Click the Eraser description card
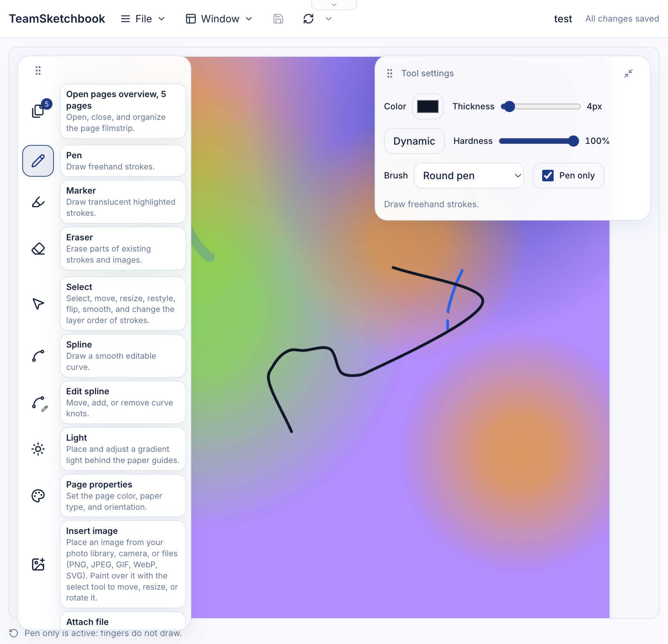Viewport: 668px width, 644px height. coord(123,249)
